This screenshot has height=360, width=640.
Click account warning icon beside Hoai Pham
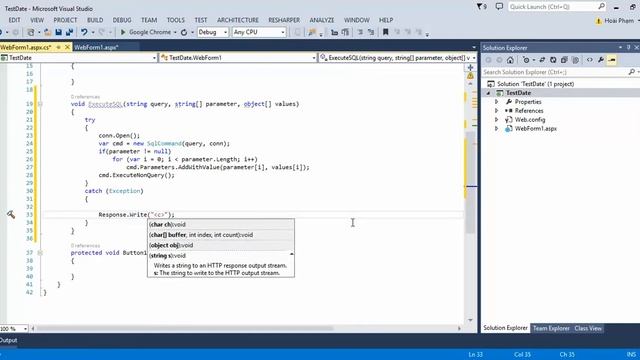point(598,21)
